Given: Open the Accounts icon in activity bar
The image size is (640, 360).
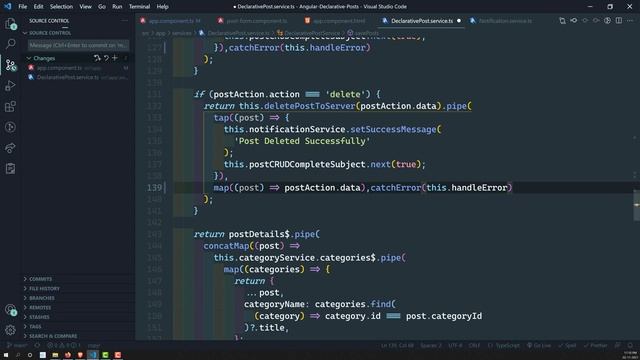Looking at the screenshot, I should tap(11, 310).
